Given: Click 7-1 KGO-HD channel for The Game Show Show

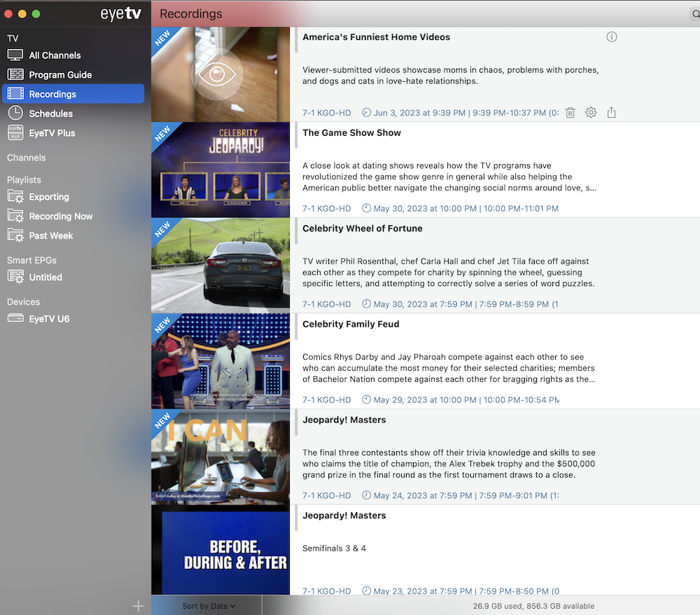Looking at the screenshot, I should pos(326,208).
